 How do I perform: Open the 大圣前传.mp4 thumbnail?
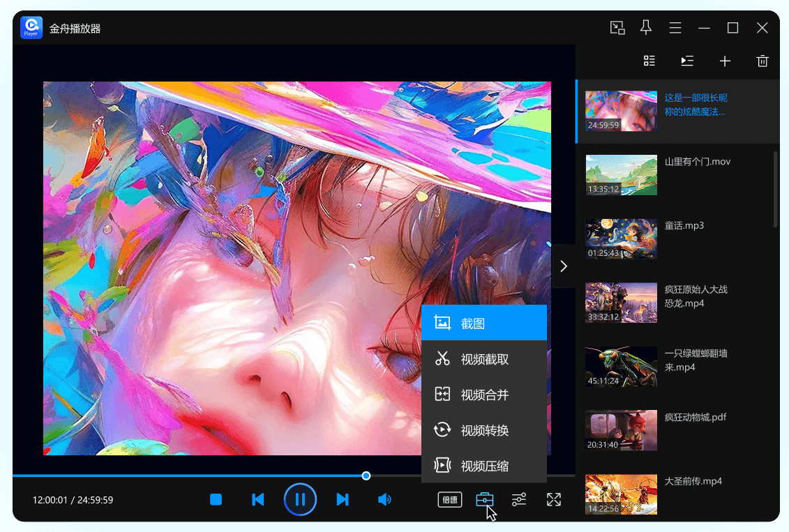(x=621, y=494)
